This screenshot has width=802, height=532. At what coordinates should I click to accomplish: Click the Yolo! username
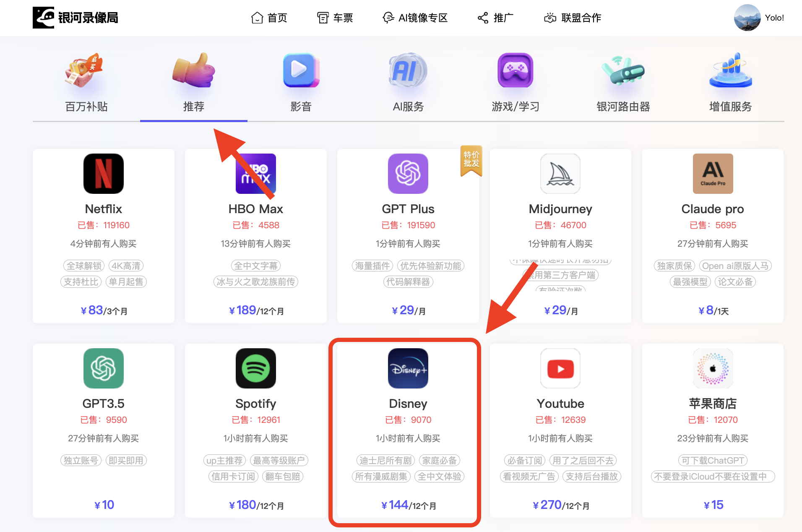pyautogui.click(x=774, y=18)
